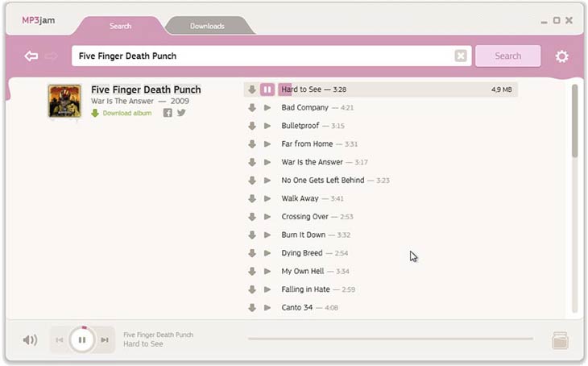This screenshot has height=366, width=588.
Task: Toggle mute with the speaker icon
Action: [x=30, y=340]
